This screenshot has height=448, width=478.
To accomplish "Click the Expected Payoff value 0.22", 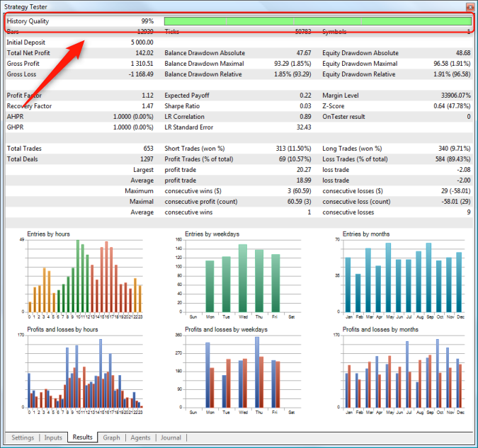I will (305, 96).
